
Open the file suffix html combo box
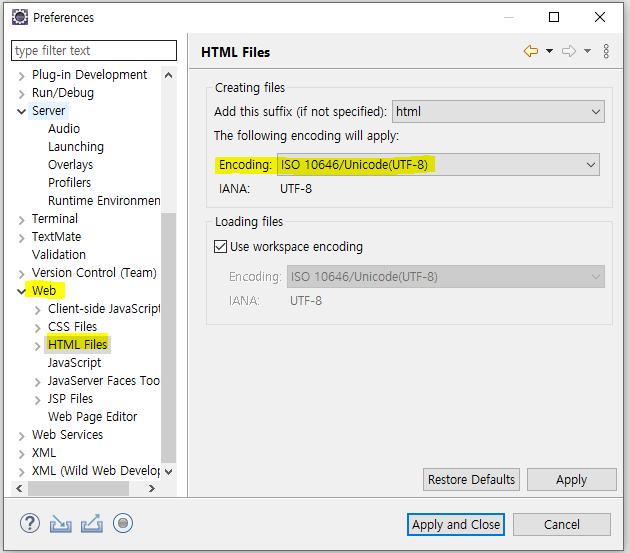[x=498, y=111]
